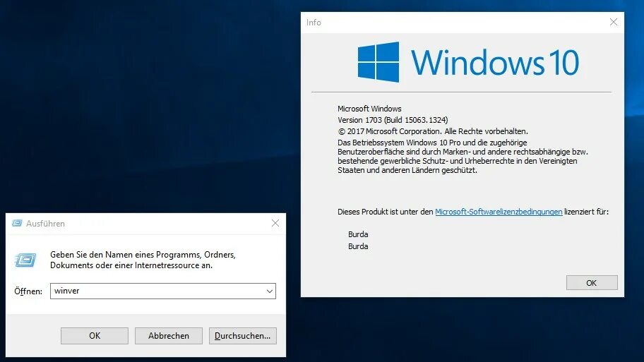The width and height of the screenshot is (644, 362).
Task: Click the 'Öffnen:' label
Action: point(28,291)
